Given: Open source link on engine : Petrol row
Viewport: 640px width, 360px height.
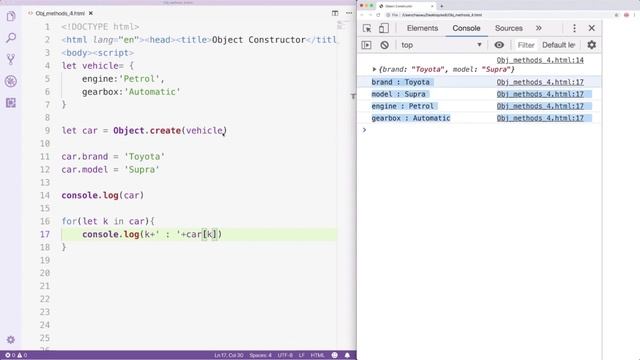Looking at the screenshot, I should (x=540, y=106).
